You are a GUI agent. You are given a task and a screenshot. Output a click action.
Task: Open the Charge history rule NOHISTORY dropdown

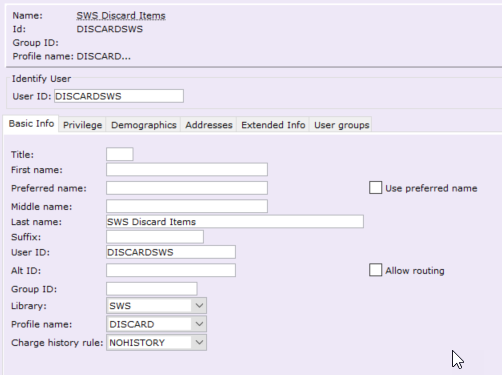(x=156, y=343)
